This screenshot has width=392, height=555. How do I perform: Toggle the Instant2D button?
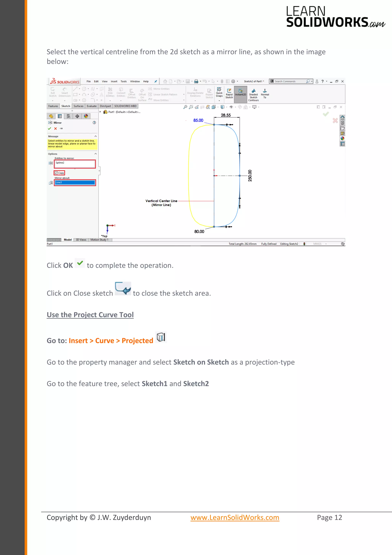[x=240, y=94]
